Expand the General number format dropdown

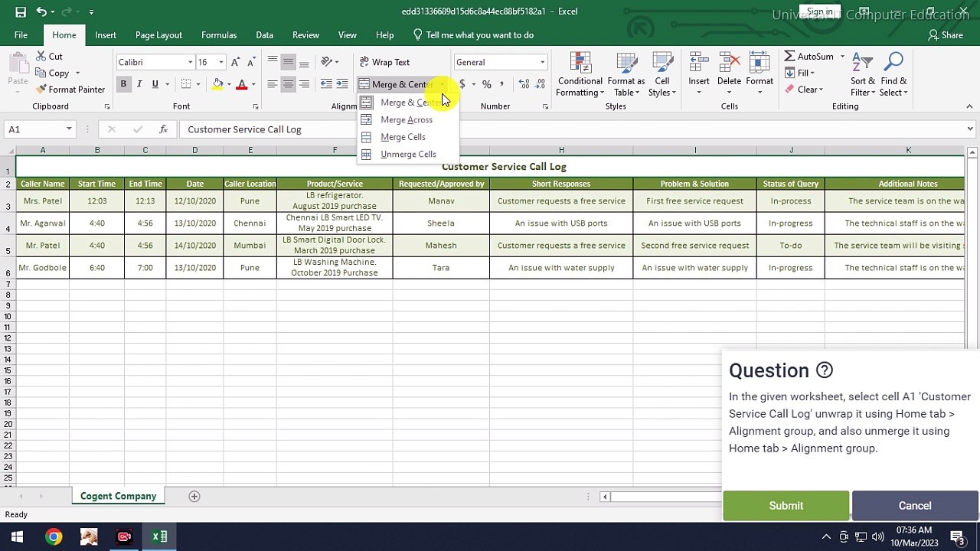click(542, 62)
